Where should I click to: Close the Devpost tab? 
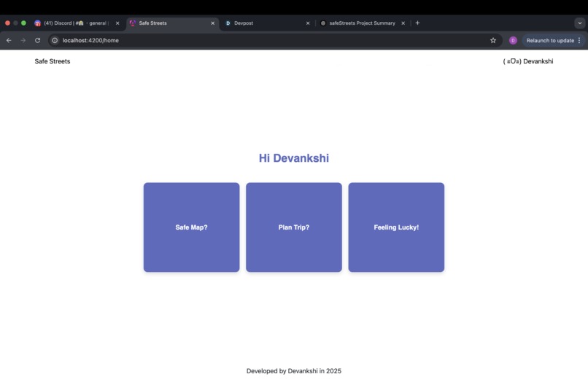(308, 23)
